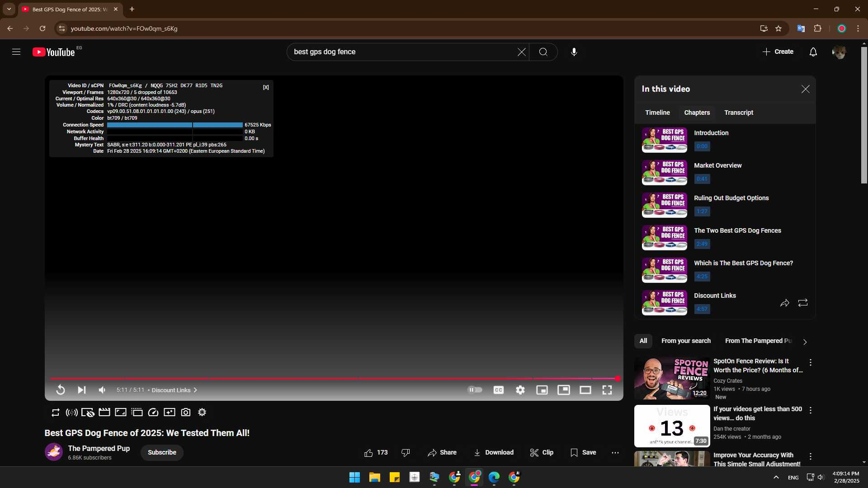Click the Download button

[494, 453]
